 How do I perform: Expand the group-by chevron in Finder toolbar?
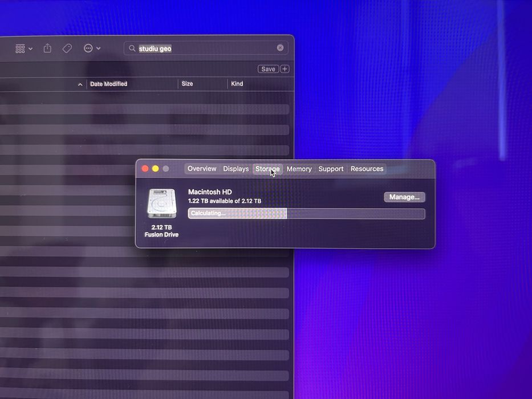tap(31, 49)
